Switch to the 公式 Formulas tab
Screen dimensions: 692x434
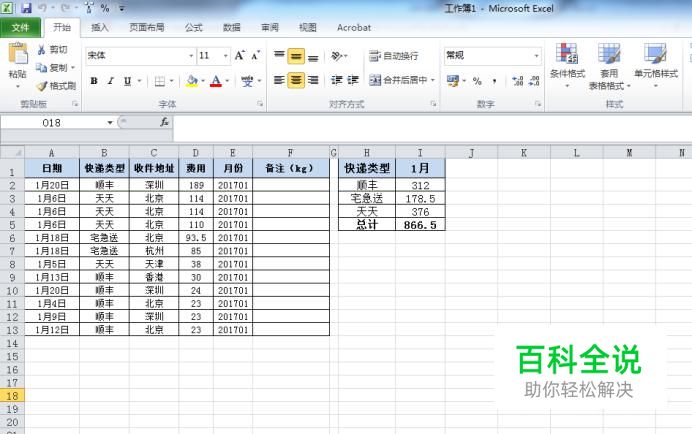click(194, 27)
